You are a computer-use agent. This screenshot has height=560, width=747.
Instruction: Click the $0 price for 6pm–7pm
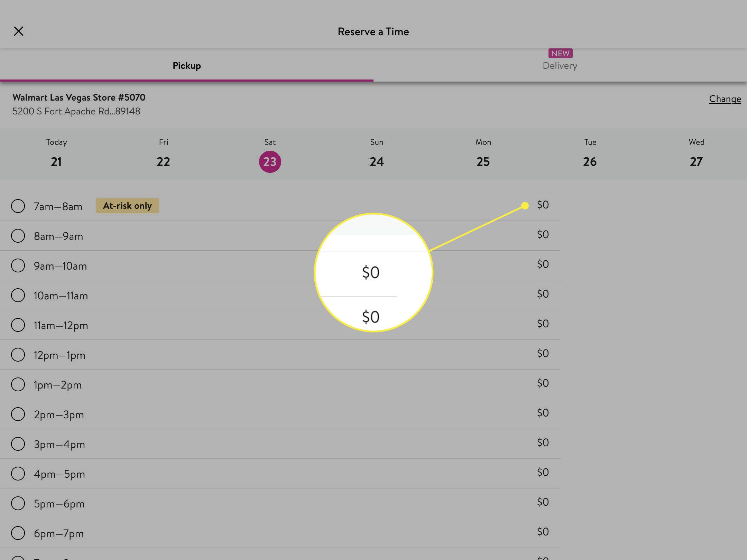coord(543,532)
